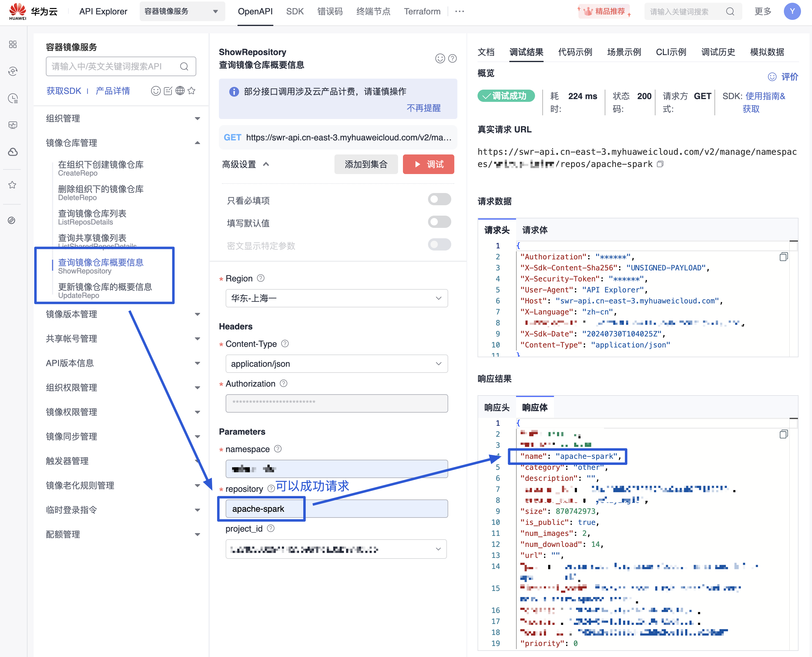Click the edit note icon beside 产品详情
The height and width of the screenshot is (657, 812).
click(168, 91)
